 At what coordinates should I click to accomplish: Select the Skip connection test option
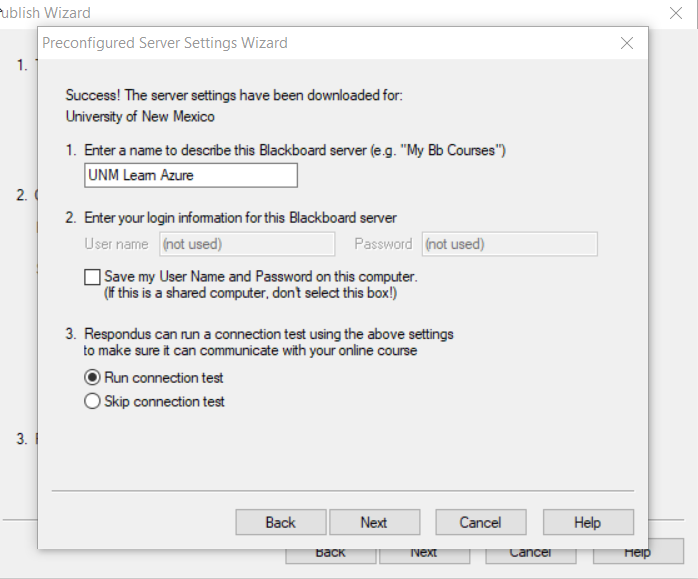tap(93, 402)
